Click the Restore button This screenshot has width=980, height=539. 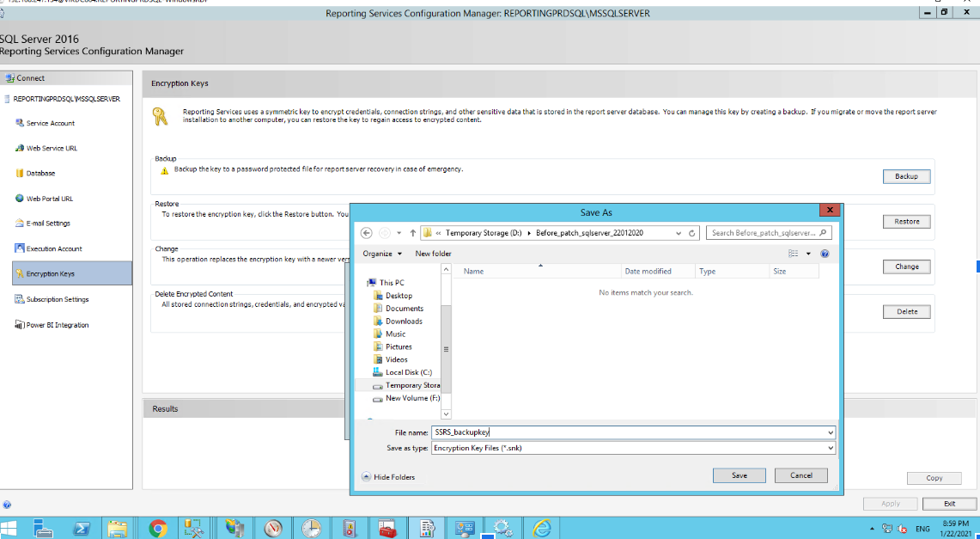[906, 221]
